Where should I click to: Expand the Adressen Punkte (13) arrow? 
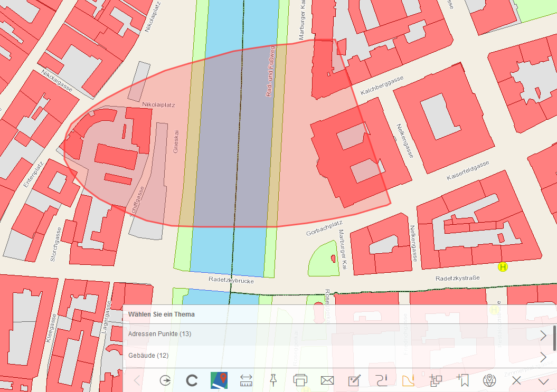click(x=543, y=335)
